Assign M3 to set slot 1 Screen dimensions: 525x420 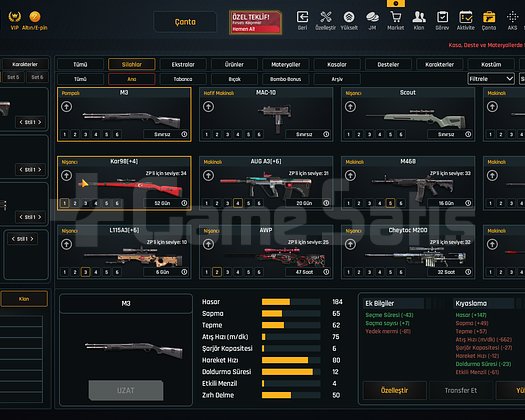click(65, 134)
